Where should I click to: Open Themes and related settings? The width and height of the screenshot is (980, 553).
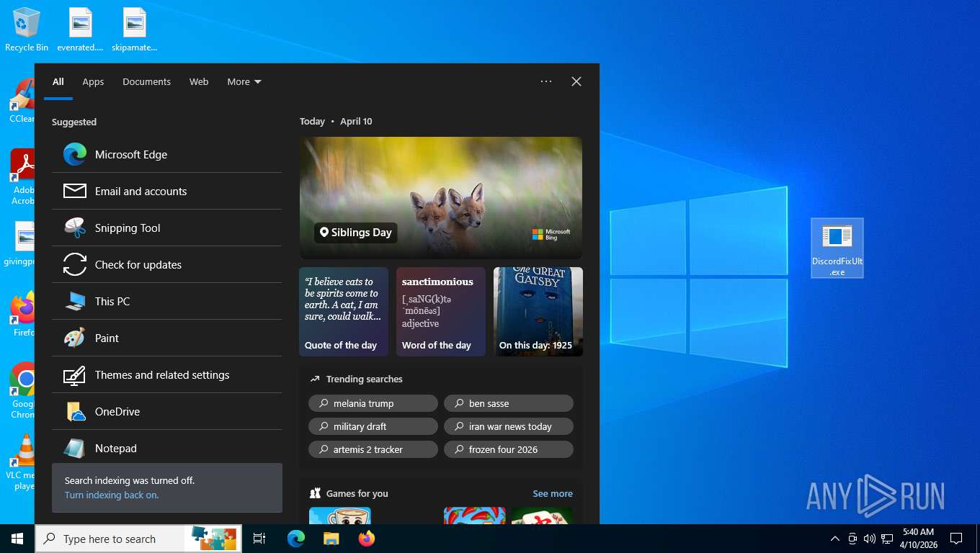click(166, 374)
